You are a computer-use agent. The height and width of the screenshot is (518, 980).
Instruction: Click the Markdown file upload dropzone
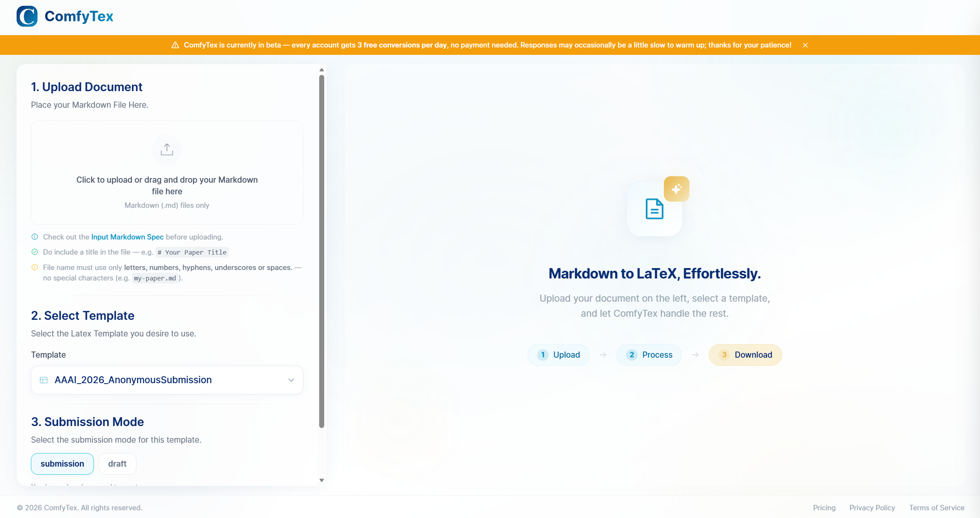167,173
